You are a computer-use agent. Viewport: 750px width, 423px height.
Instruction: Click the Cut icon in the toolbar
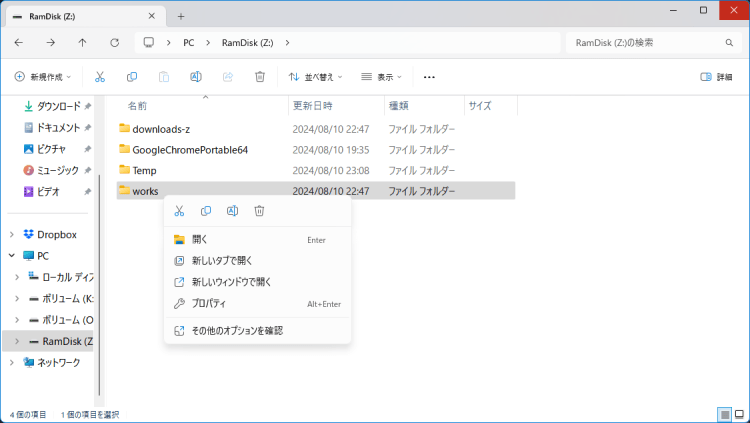pos(99,77)
